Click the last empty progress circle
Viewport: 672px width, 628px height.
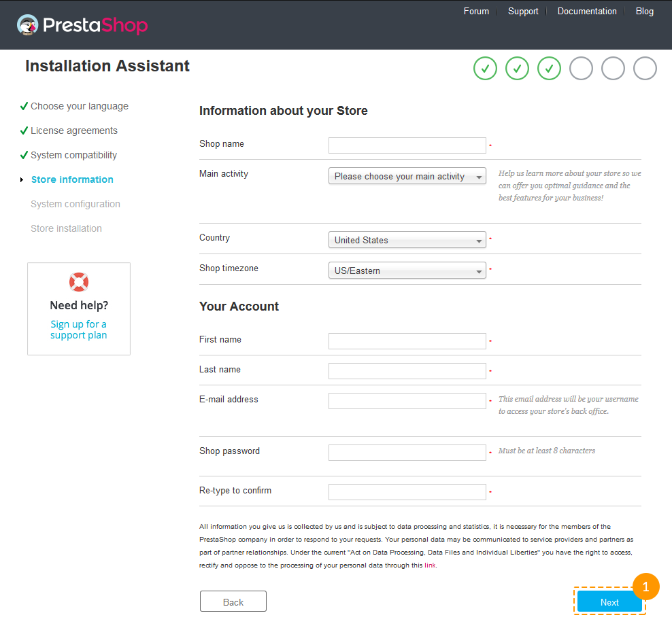(x=645, y=68)
